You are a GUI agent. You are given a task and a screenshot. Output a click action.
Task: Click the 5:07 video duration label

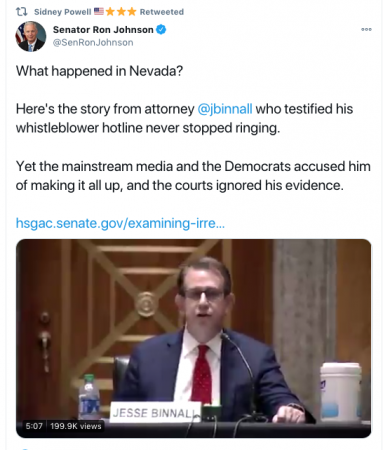(34, 426)
